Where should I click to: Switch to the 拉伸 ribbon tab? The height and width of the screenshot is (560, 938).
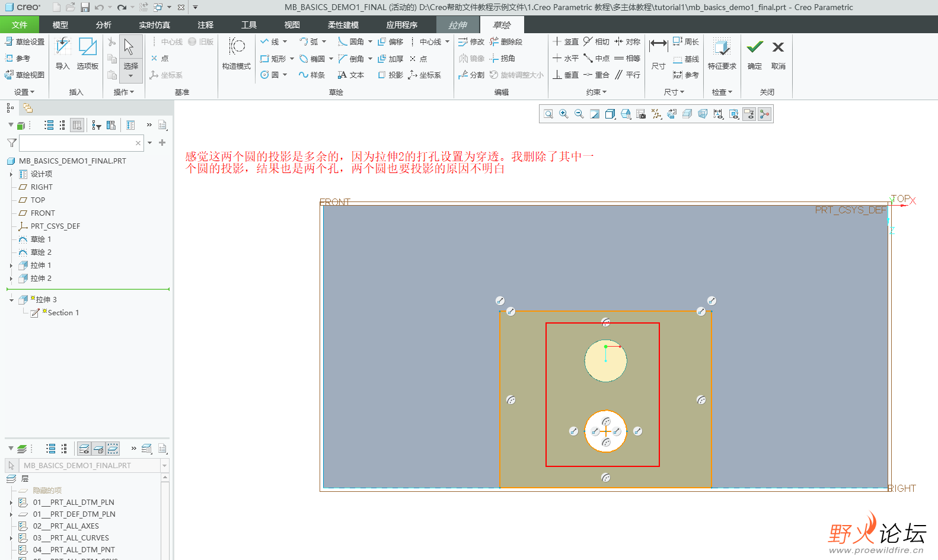pyautogui.click(x=458, y=25)
